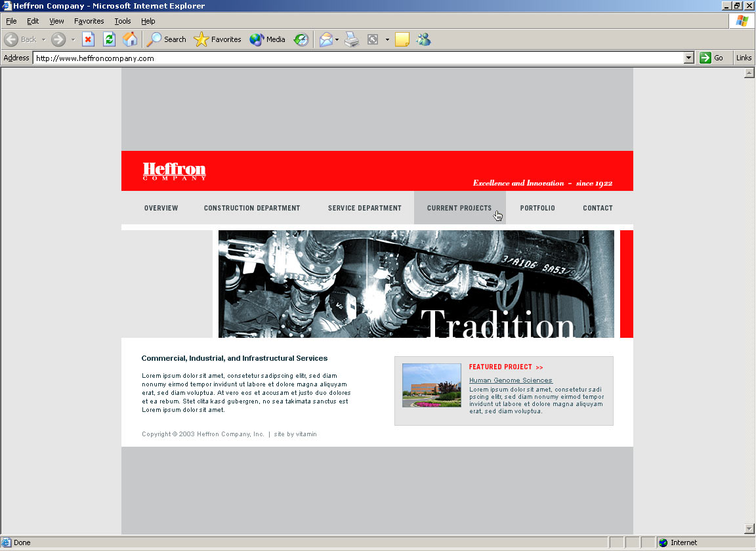Open the Media bar

pyautogui.click(x=268, y=39)
